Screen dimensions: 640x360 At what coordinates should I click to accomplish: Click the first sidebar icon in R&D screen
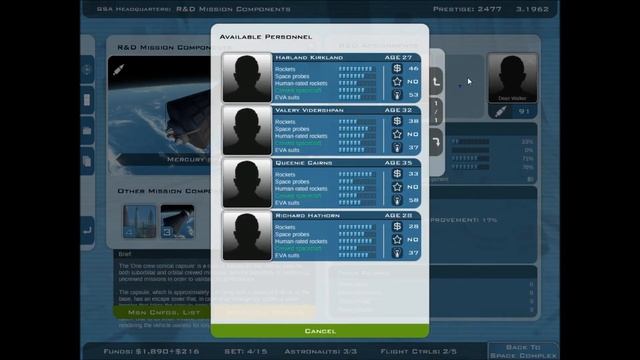click(87, 69)
